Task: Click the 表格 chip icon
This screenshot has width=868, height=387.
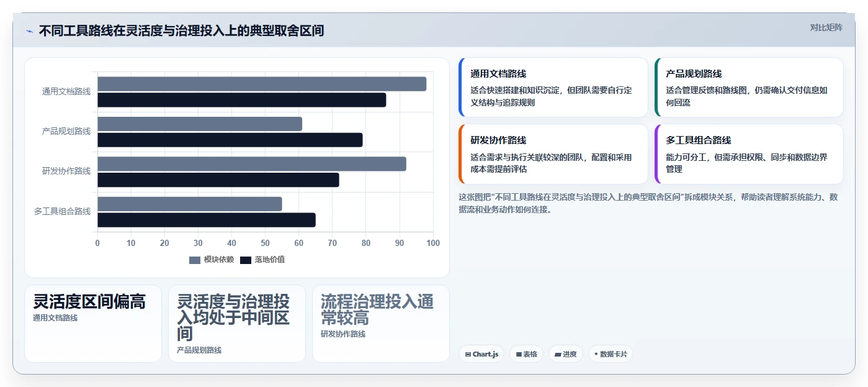Action: tap(519, 355)
